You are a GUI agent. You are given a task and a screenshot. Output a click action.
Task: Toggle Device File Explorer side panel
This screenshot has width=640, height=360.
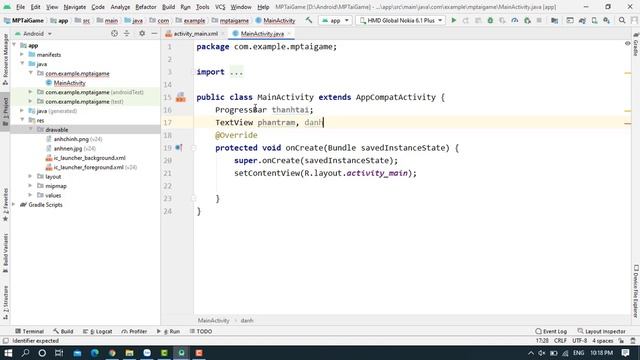(636, 291)
